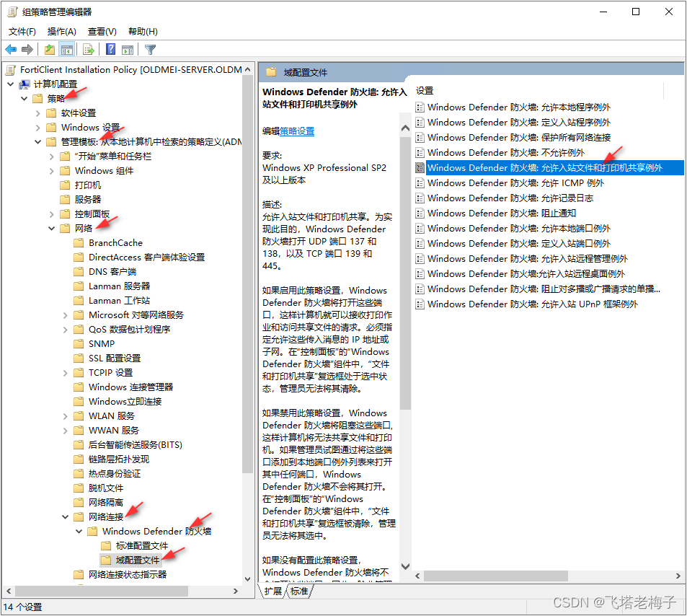Click the Filter funnel toolbar icon

click(x=150, y=50)
